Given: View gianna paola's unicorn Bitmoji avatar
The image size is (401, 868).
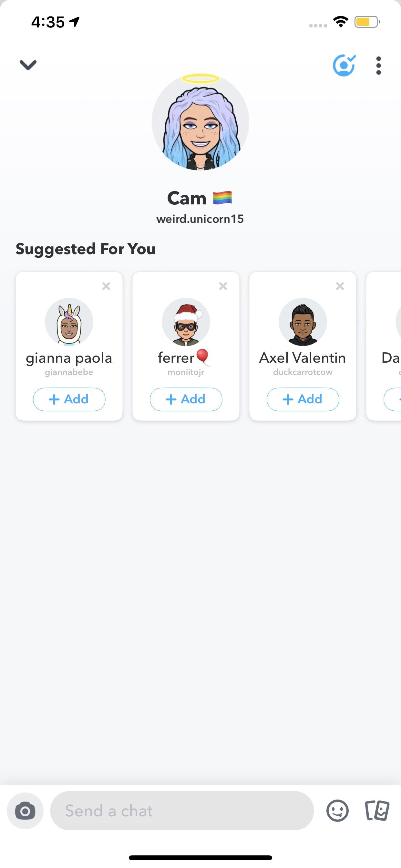Looking at the screenshot, I should [69, 322].
